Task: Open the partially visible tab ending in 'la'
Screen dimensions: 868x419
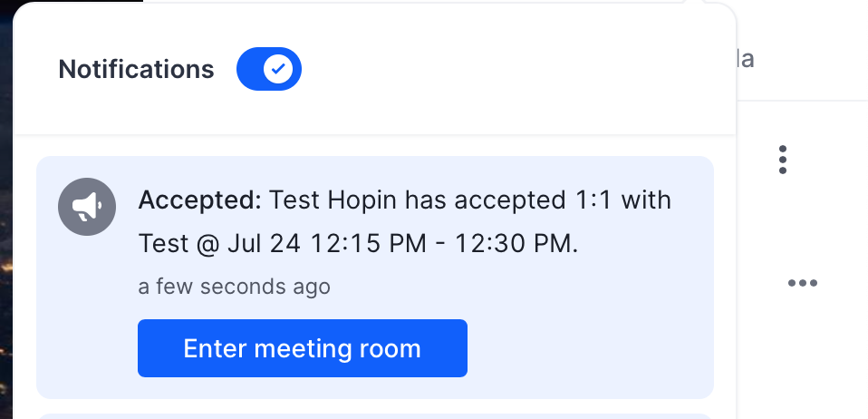Action: click(746, 59)
